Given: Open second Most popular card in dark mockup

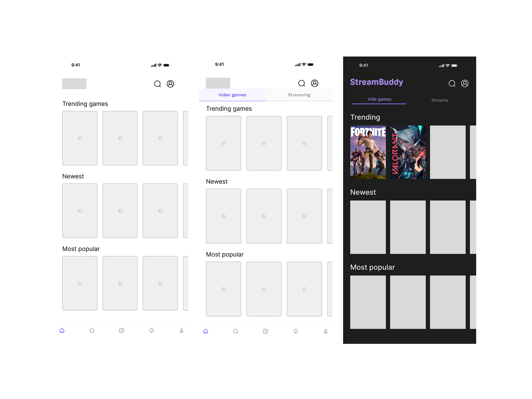Looking at the screenshot, I should coord(408,302).
